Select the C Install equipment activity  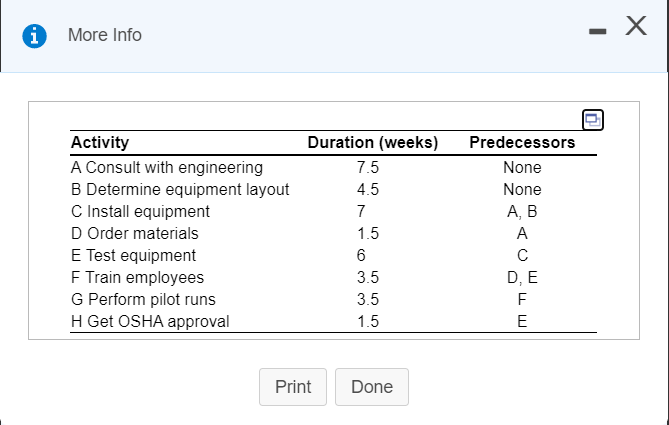point(141,211)
